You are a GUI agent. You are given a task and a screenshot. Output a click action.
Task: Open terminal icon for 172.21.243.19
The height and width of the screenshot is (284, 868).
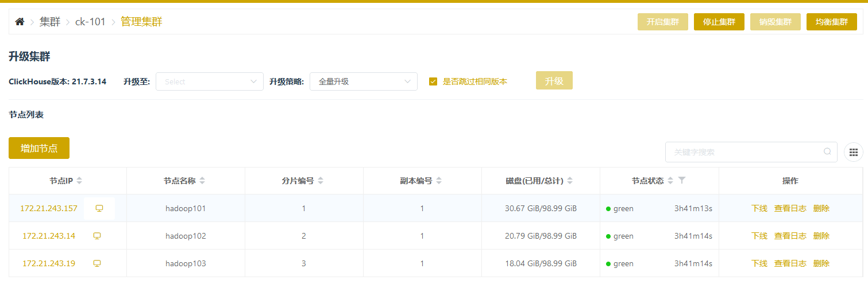point(97,263)
